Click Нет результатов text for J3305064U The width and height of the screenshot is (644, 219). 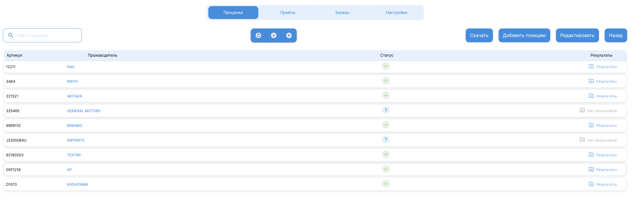602,140
